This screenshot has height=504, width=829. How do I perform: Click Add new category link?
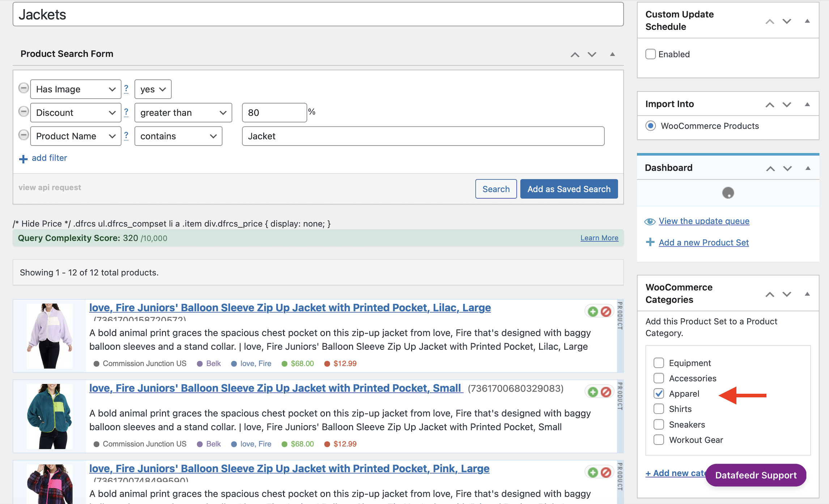point(676,473)
